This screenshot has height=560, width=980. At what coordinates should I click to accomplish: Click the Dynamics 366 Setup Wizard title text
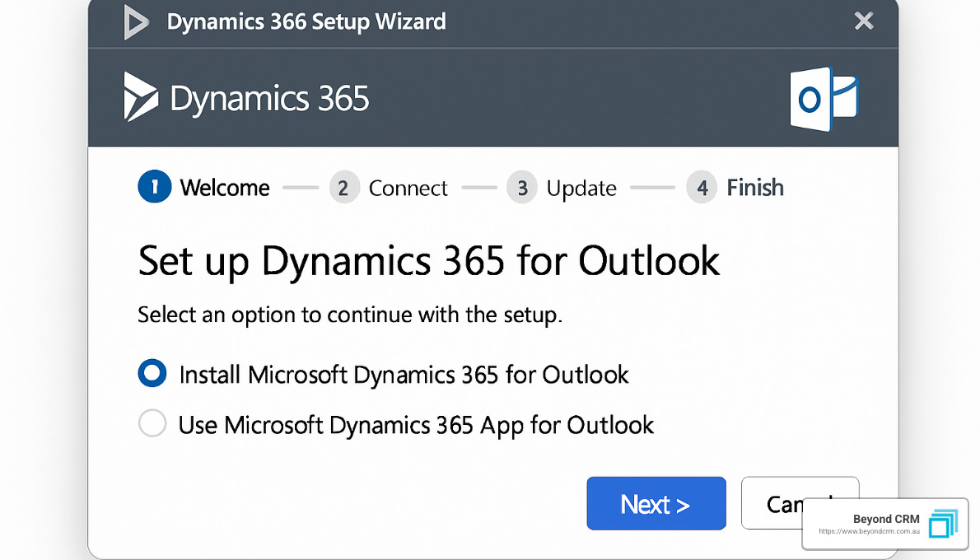coord(306,21)
